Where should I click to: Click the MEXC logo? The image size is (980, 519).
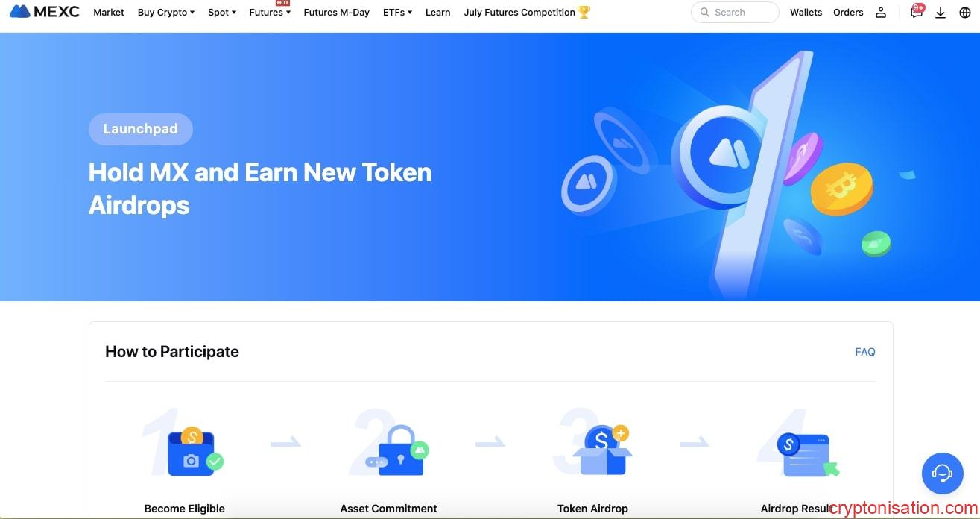click(x=45, y=12)
